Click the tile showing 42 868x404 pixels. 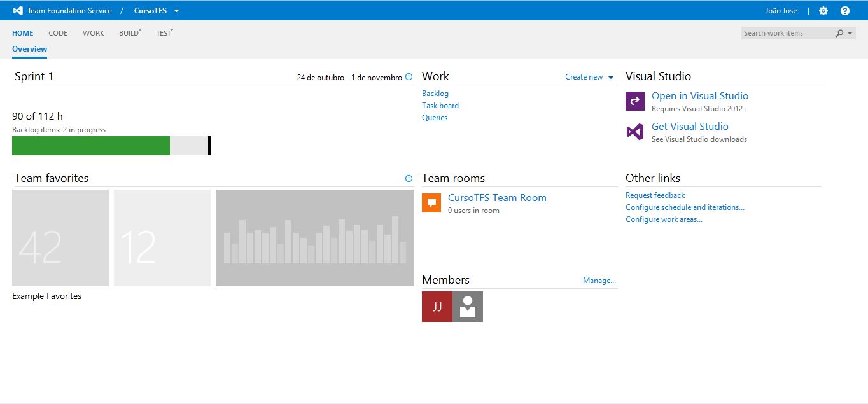click(60, 238)
